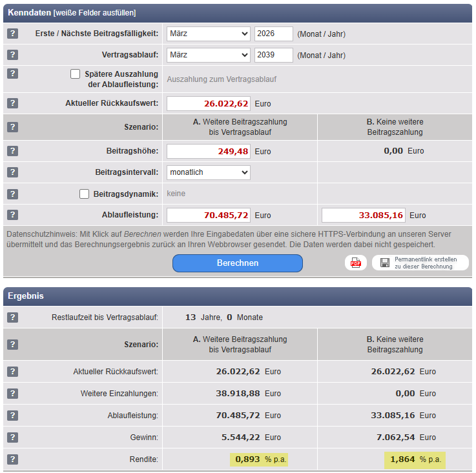
Task: Open the PDF export icon
Action: (x=355, y=263)
